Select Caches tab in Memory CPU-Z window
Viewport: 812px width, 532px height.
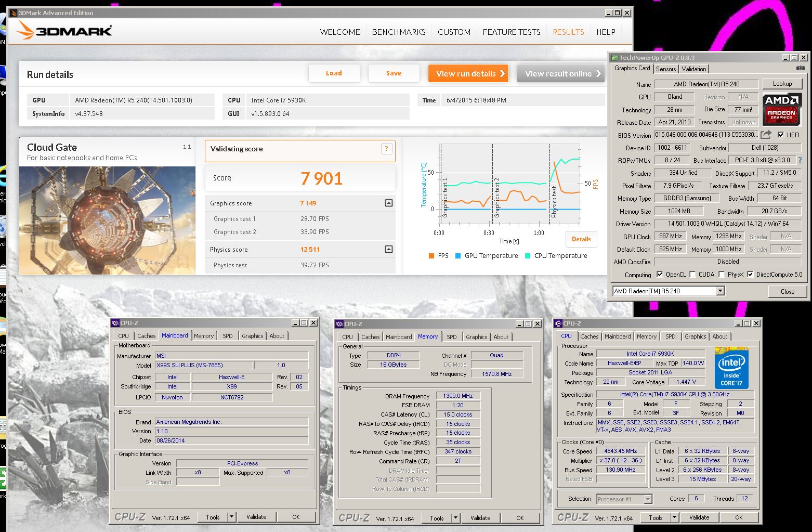[370, 337]
